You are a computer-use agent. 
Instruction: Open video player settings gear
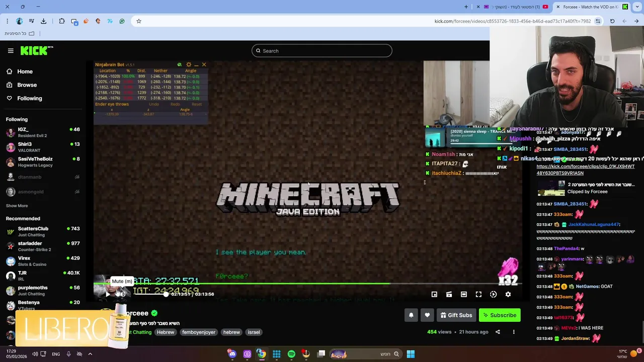click(508, 295)
